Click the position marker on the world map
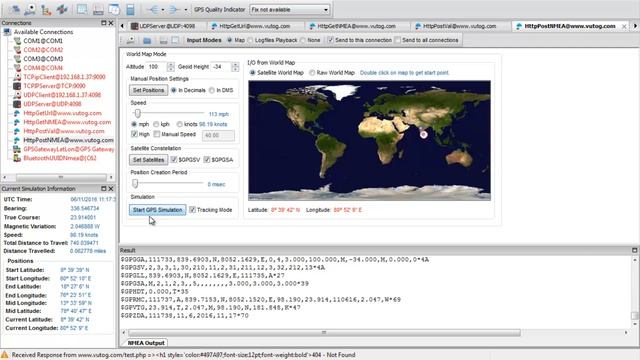 (x=424, y=134)
